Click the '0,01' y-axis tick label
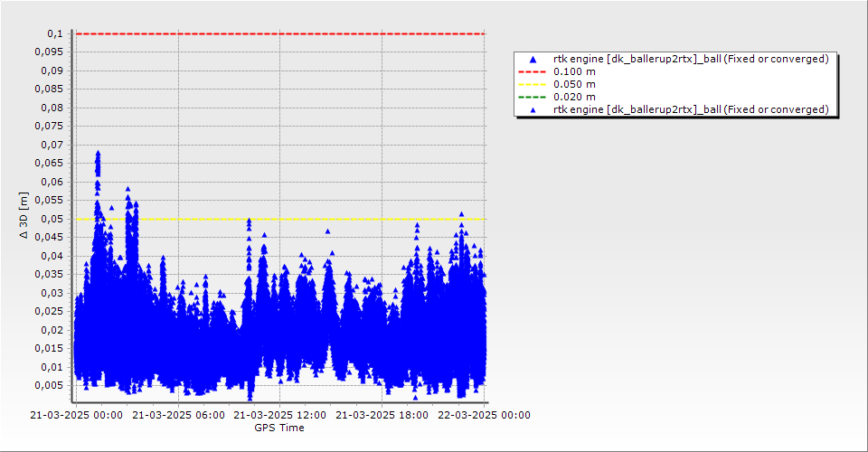868x452 pixels. [52, 367]
